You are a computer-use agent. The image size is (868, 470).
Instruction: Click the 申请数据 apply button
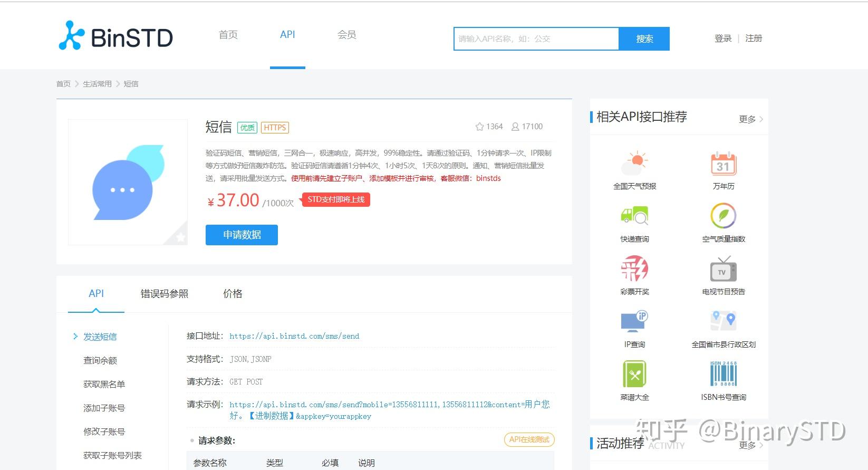[242, 235]
